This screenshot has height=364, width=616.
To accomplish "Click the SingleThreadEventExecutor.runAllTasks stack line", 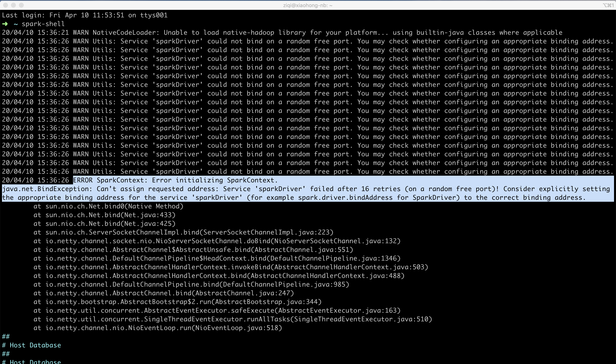I will (233, 319).
